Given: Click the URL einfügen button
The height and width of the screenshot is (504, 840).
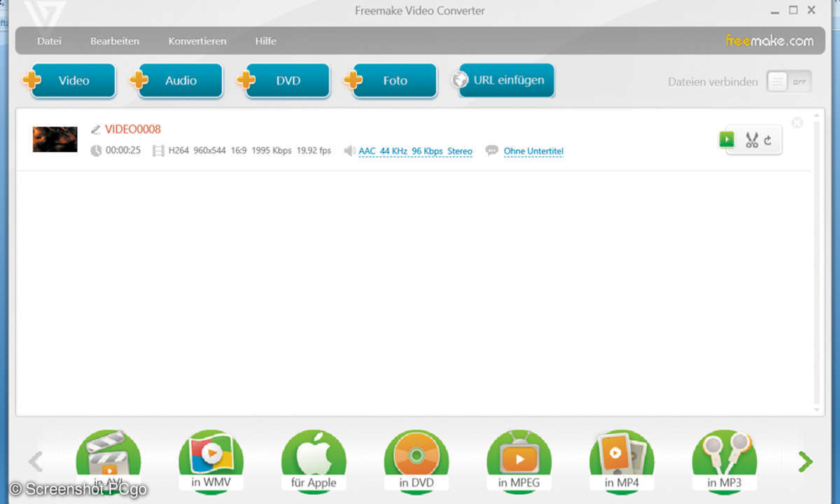Looking at the screenshot, I should coord(503,80).
